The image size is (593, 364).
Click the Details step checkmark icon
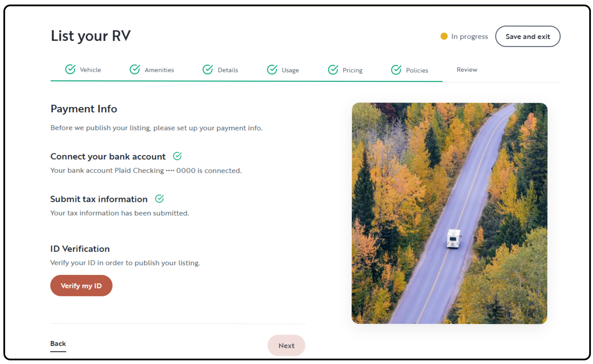pos(207,70)
